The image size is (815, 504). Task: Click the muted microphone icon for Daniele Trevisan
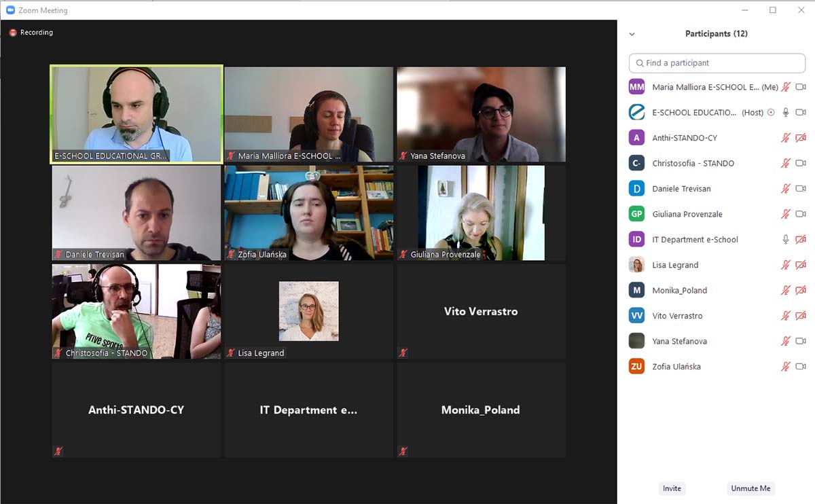tap(786, 189)
